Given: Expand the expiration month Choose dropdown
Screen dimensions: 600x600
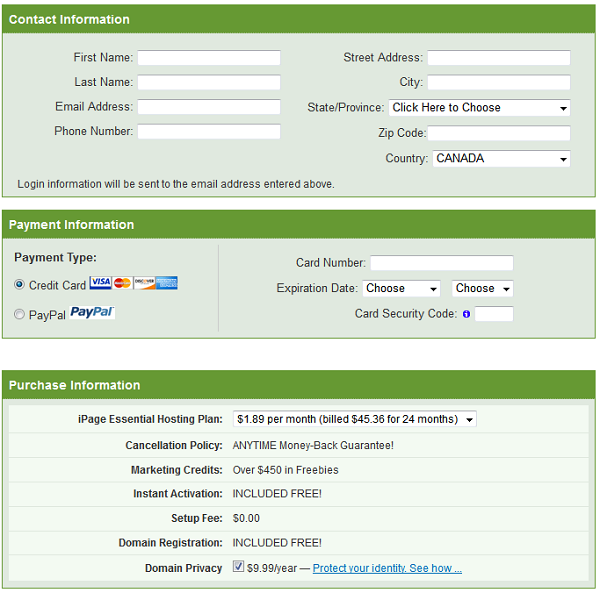Looking at the screenshot, I should [x=401, y=289].
